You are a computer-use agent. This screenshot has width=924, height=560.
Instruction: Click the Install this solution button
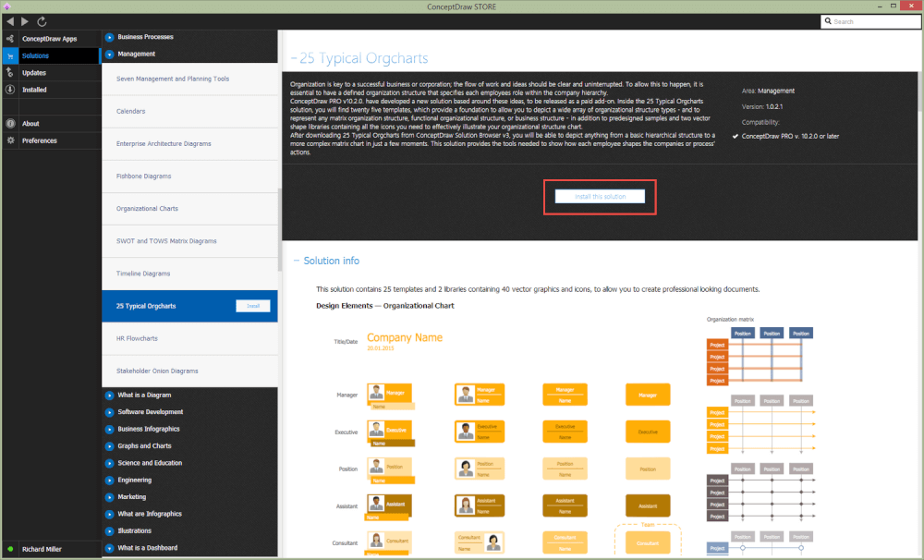600,196
